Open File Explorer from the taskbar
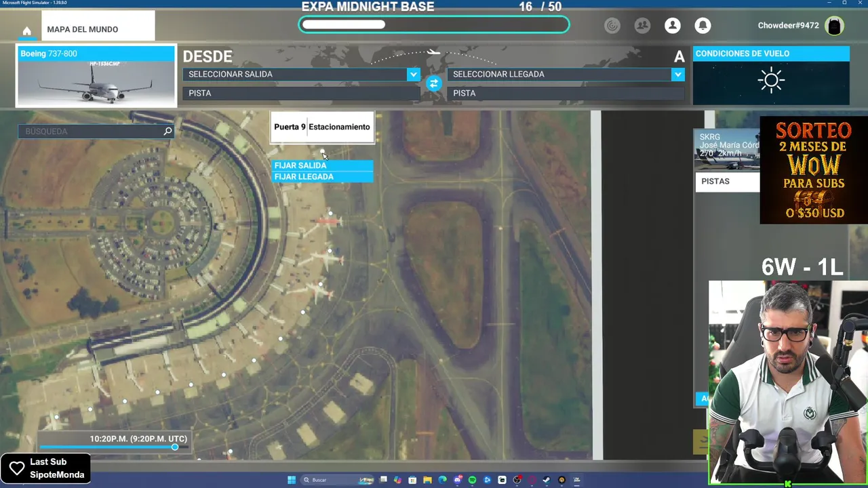868x488 pixels. tap(427, 480)
